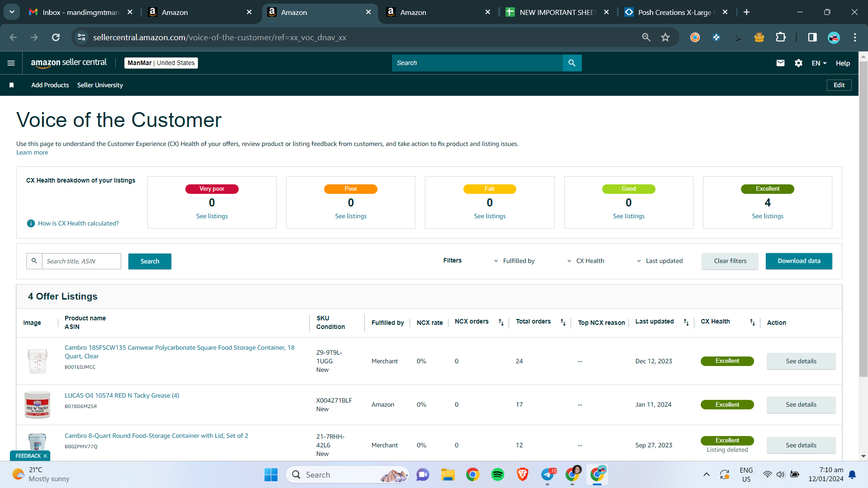Open the tab search dropdown chevron
Screen dimensions: 868x488
[12, 12]
